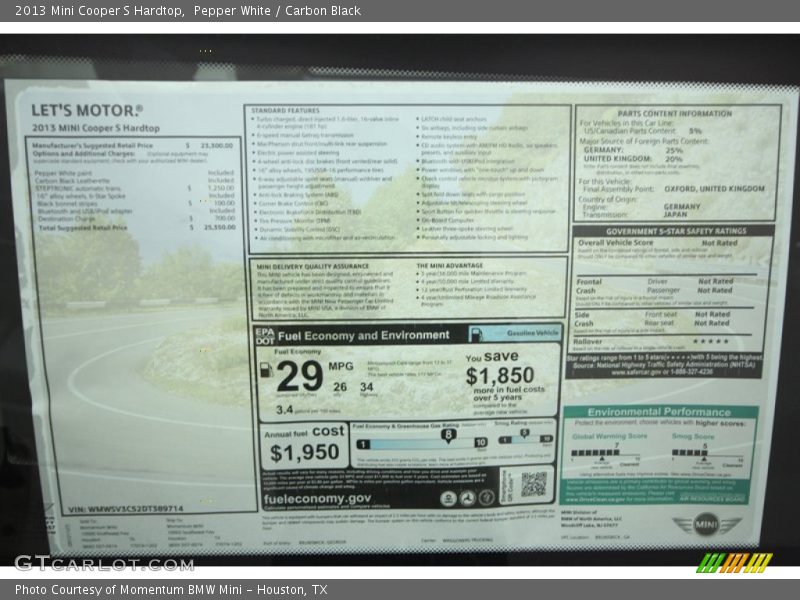
Task: Click the 'Photo Courtesy of Momentum BMW Mini' caption
Action: (171, 590)
